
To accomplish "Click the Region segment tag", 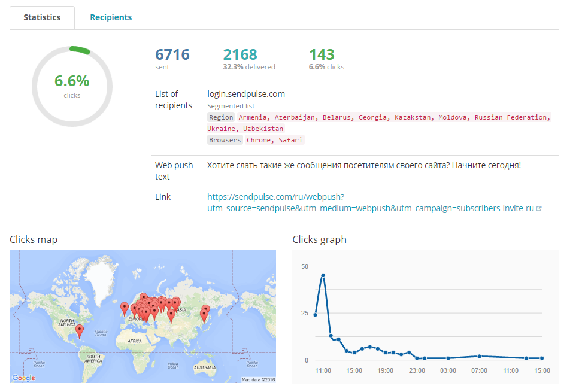I will (221, 117).
